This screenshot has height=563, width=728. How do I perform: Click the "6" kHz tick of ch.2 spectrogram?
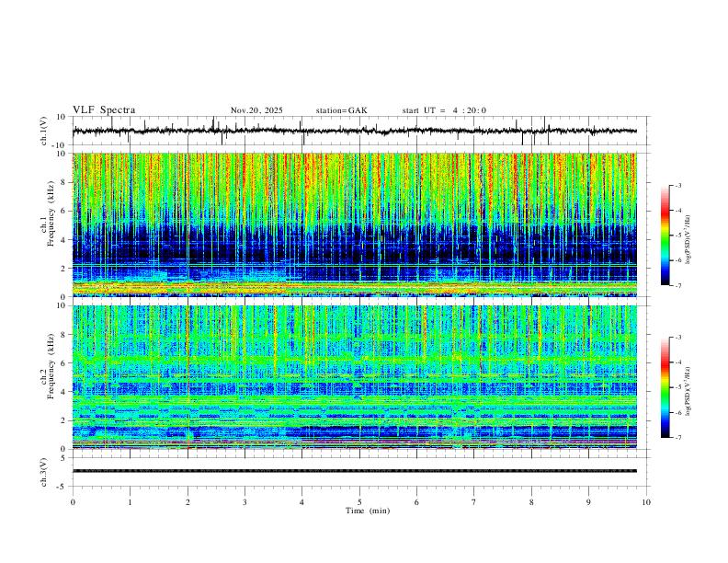tap(64, 363)
